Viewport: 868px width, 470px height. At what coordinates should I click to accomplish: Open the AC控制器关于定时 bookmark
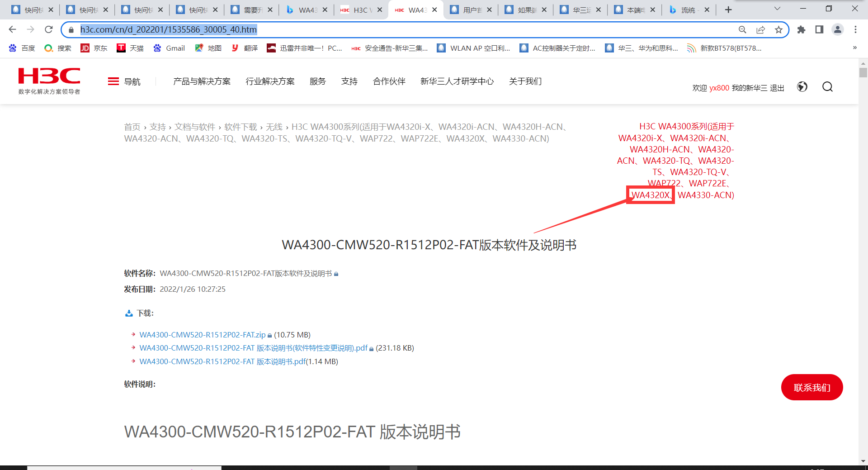[x=557, y=48]
